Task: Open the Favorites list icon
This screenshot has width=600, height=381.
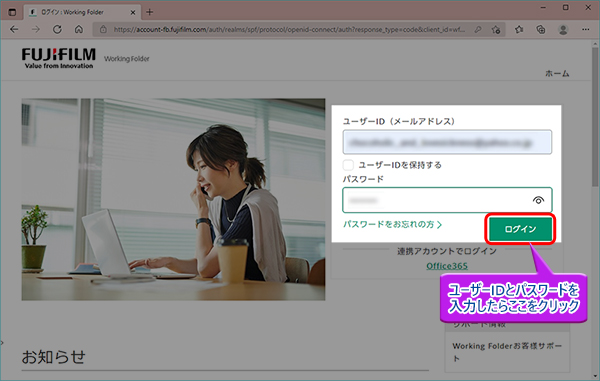Action: (x=519, y=29)
